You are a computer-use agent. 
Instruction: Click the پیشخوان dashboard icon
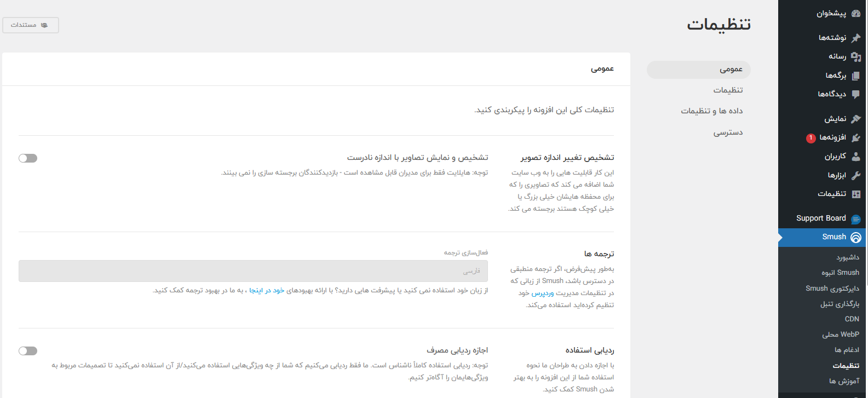pyautogui.click(x=856, y=13)
